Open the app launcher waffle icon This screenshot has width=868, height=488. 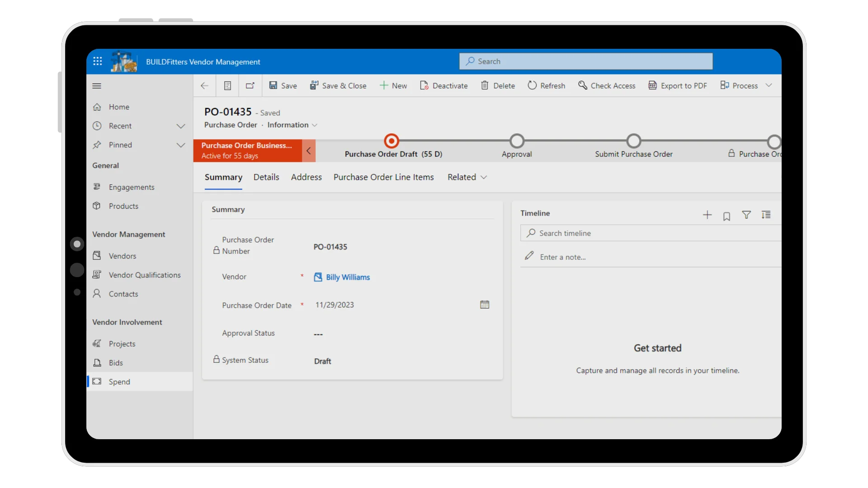click(x=98, y=61)
